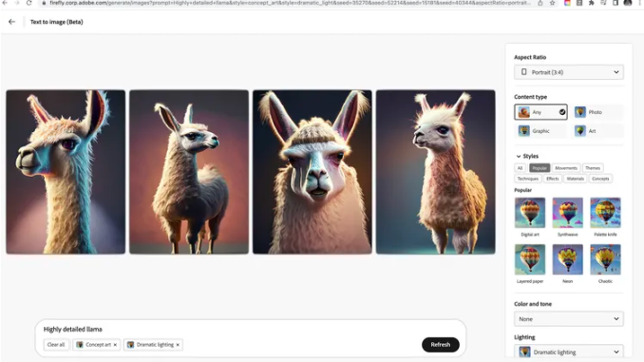Select the Photo content type
Screen dimensions: 644x362
[598, 112]
